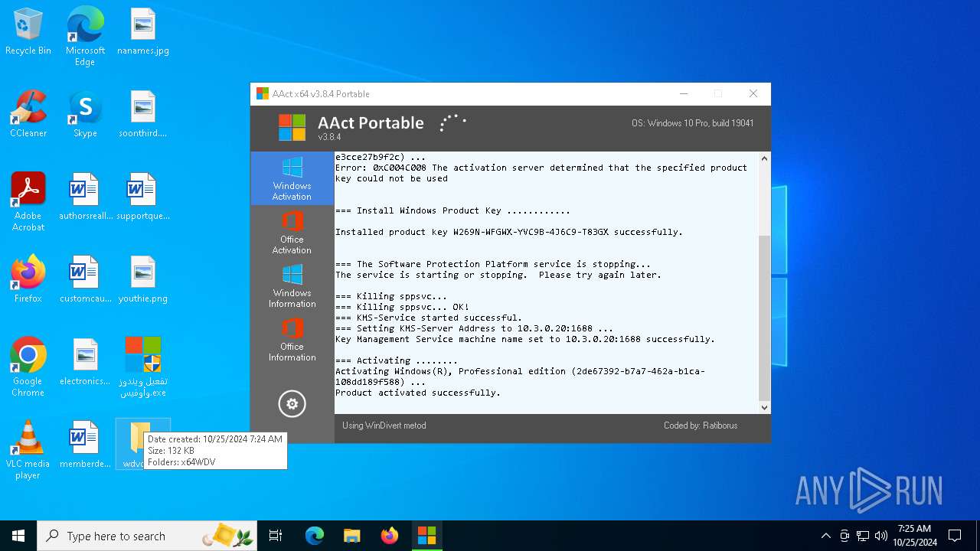Select youthie.png desktop file
This screenshot has height=551, width=980.
click(x=143, y=280)
